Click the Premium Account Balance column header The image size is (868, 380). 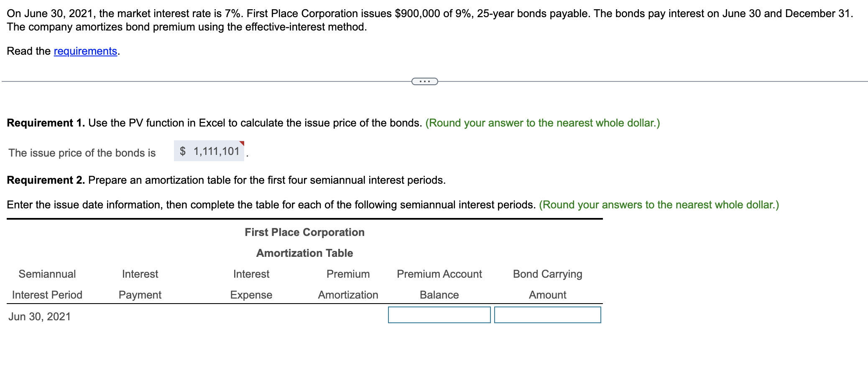click(439, 284)
